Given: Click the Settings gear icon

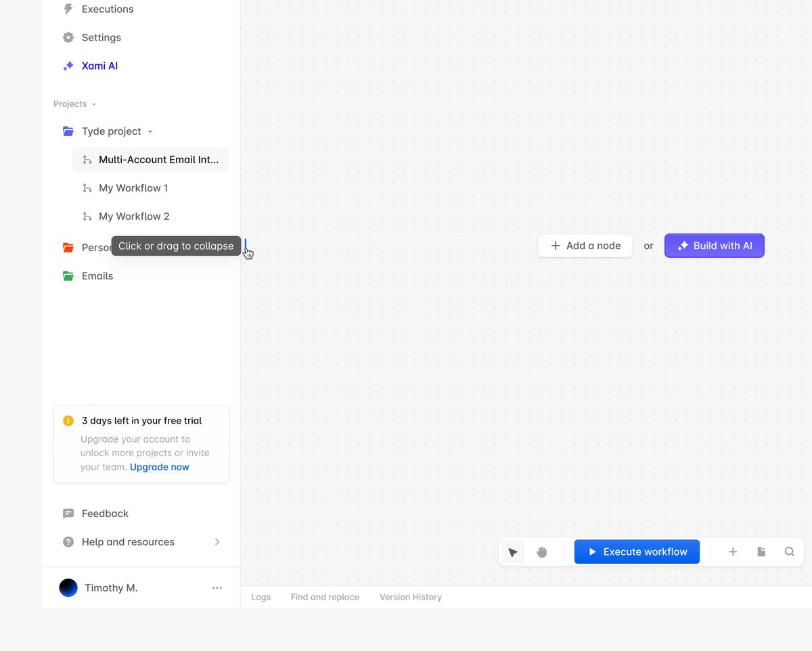Looking at the screenshot, I should (x=68, y=38).
